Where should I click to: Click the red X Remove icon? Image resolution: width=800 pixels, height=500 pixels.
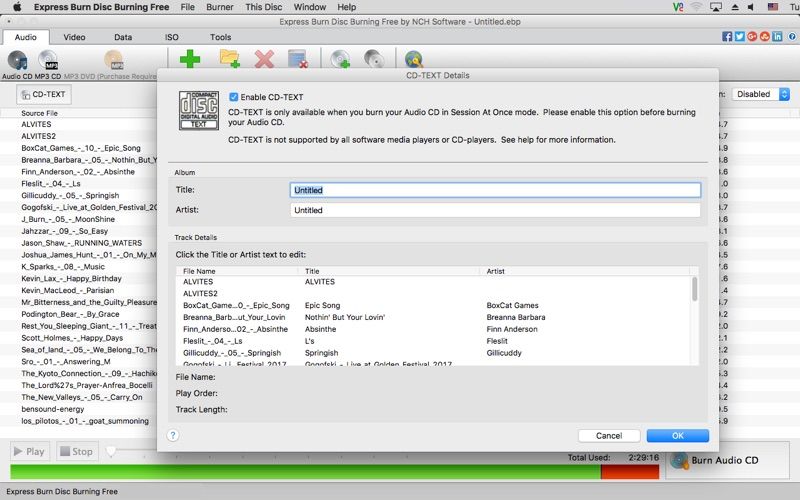264,59
